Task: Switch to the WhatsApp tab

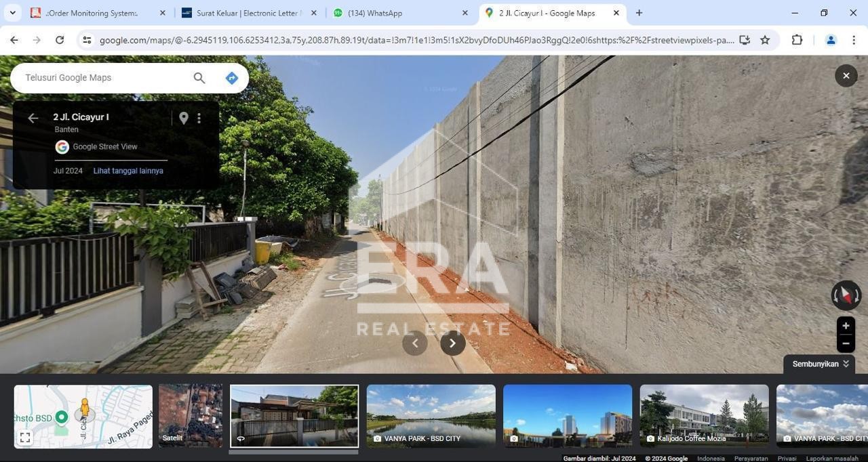Action: pos(401,13)
